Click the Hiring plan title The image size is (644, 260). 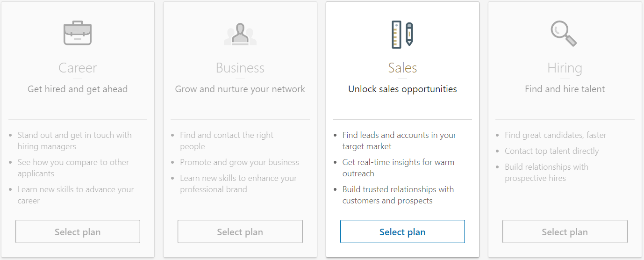coord(565,68)
